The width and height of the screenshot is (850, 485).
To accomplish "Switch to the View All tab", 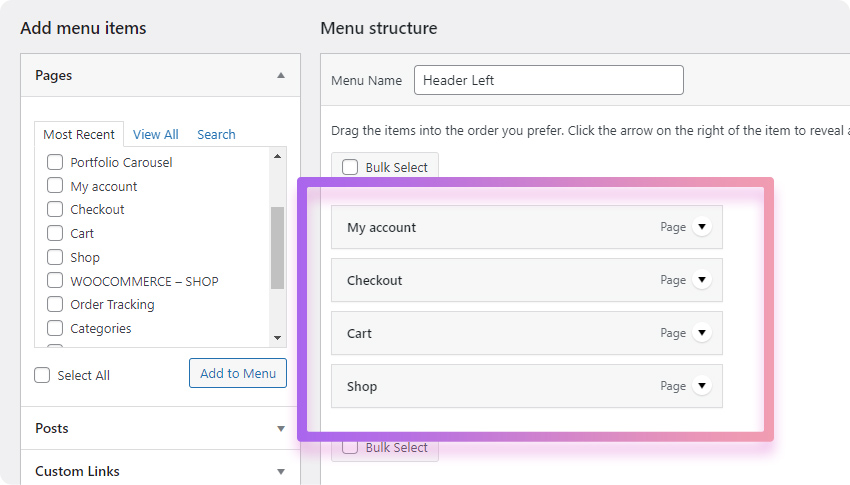I will point(156,134).
